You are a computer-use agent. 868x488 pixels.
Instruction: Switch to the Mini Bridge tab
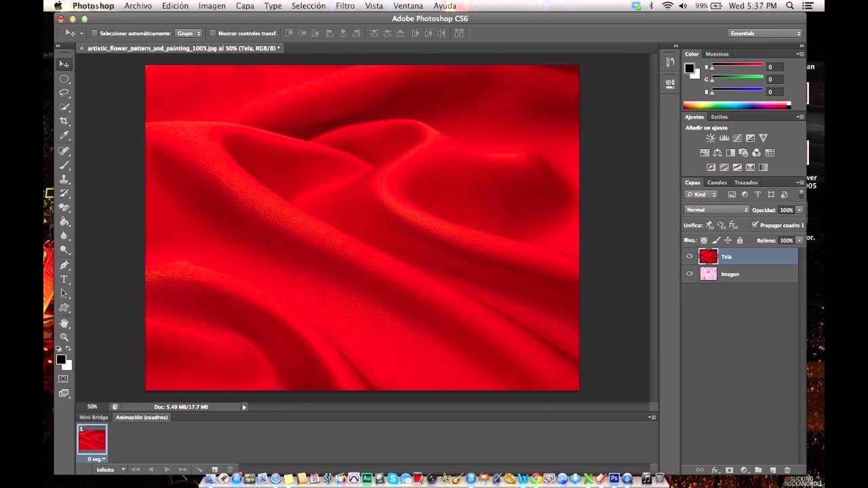point(94,418)
